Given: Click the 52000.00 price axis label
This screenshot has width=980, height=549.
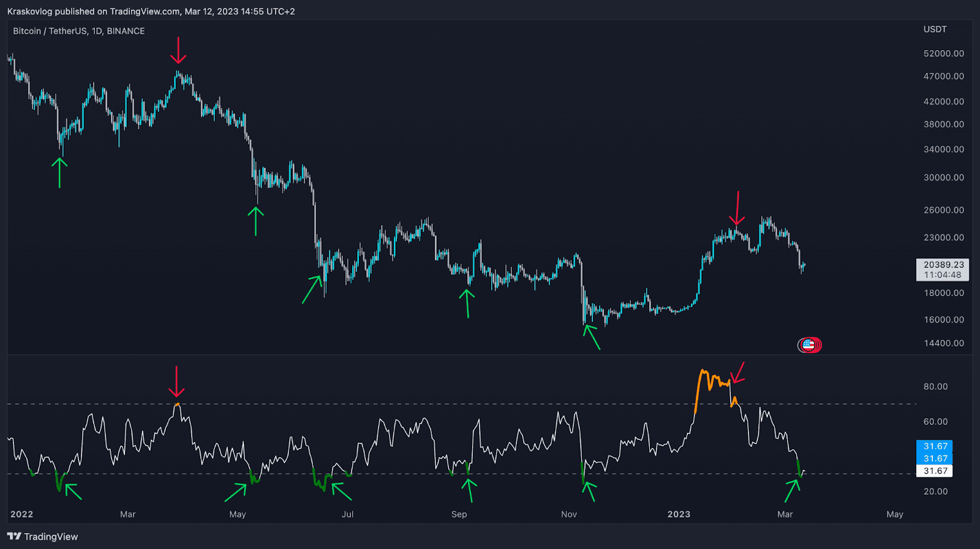Looking at the screenshot, I should click(x=944, y=54).
